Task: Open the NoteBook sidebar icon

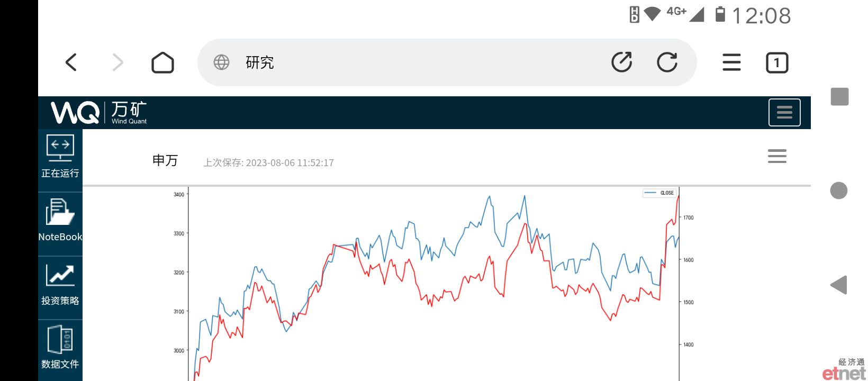Action: 60,220
